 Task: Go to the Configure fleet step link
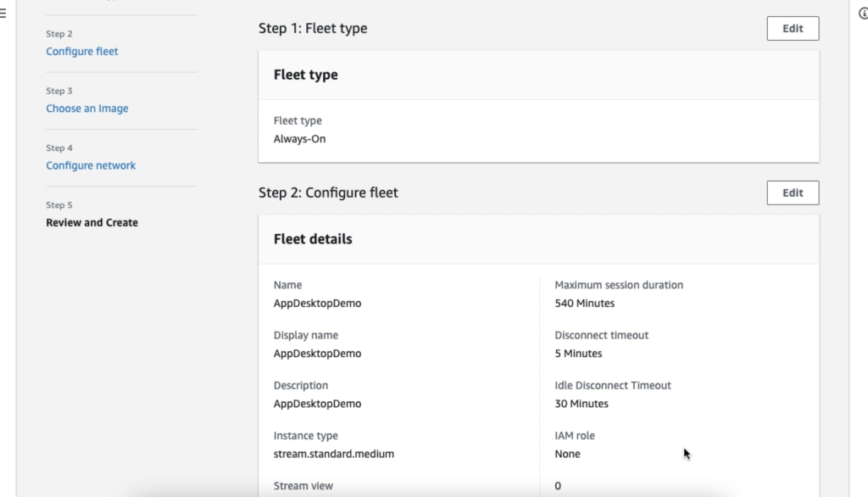point(82,52)
